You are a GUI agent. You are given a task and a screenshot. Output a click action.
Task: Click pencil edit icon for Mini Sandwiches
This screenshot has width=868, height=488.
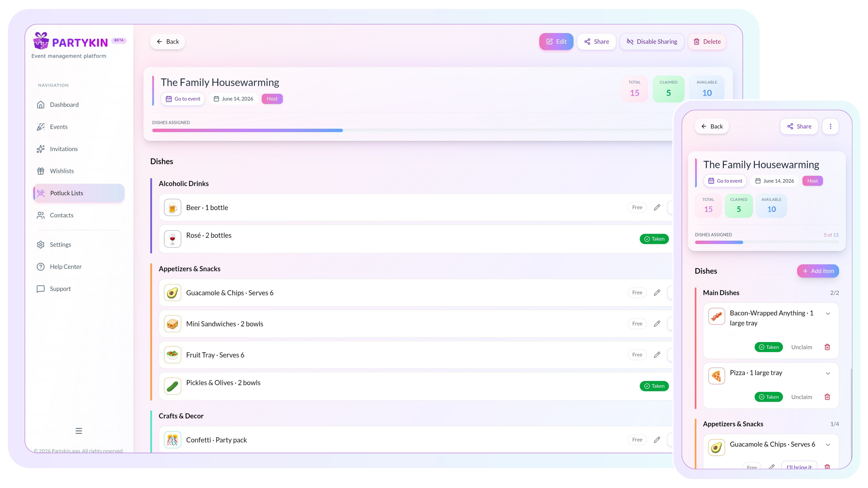click(x=657, y=324)
